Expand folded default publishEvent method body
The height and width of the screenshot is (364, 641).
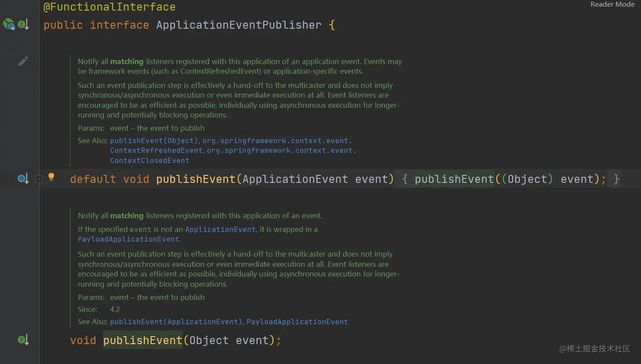pyautogui.click(x=39, y=179)
